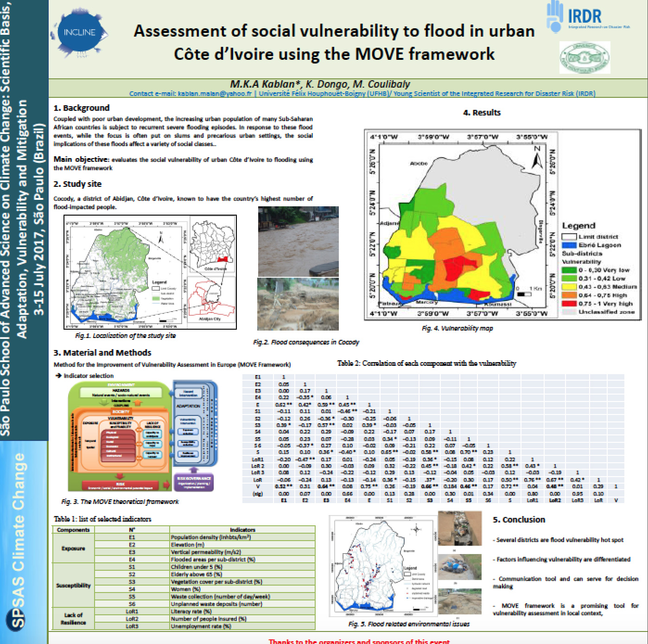Click the '3. Material and Methods' heading
The width and height of the screenshot is (648, 644).
[102, 353]
